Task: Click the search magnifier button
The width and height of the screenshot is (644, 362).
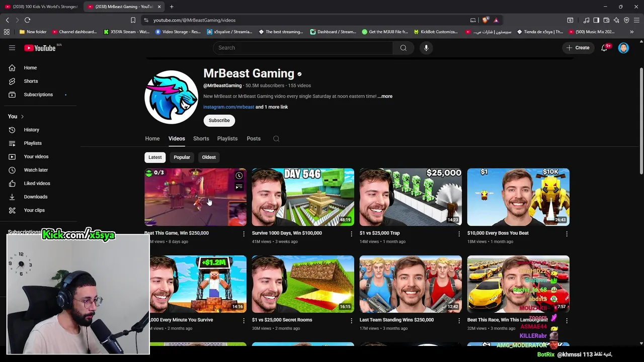Action: 403,48
